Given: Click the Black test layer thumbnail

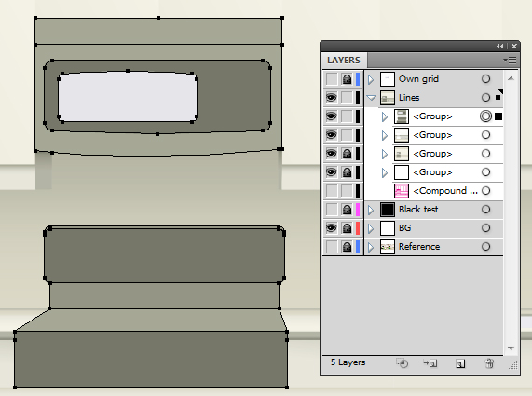Looking at the screenshot, I should [388, 210].
